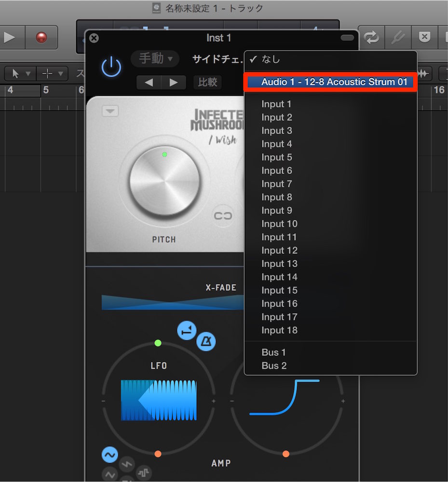Click the green dot on LFO ring
Screen dimensions: 448x482
coord(158,343)
